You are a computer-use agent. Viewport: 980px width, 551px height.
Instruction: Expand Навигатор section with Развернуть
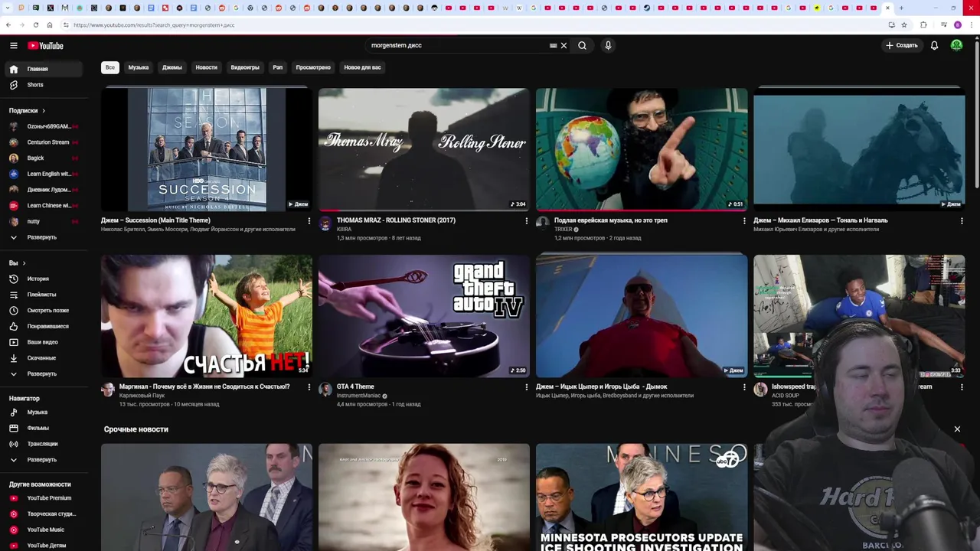pyautogui.click(x=44, y=460)
